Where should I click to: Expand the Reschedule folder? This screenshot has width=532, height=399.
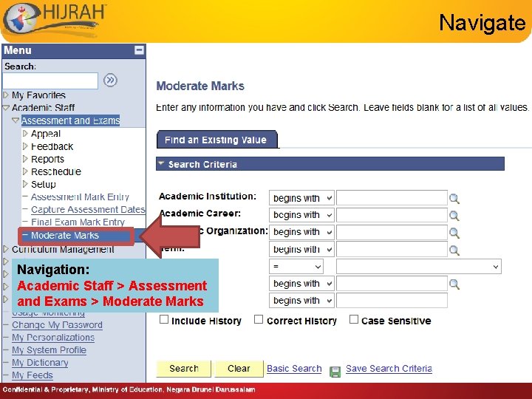(x=25, y=171)
